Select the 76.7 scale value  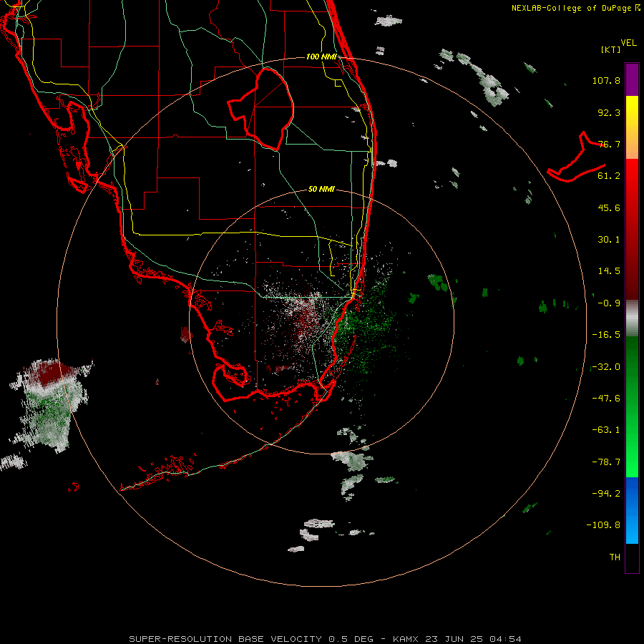(x=609, y=144)
